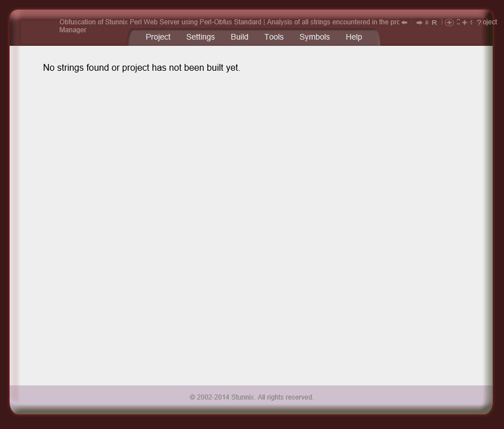Open the Project menu
The height and width of the screenshot is (429, 504).
pos(158,37)
